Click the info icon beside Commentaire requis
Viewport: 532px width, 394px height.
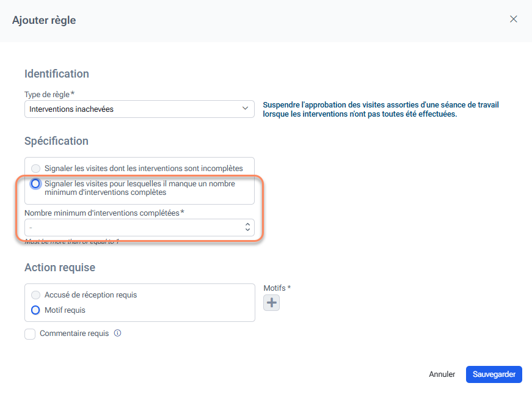point(118,334)
